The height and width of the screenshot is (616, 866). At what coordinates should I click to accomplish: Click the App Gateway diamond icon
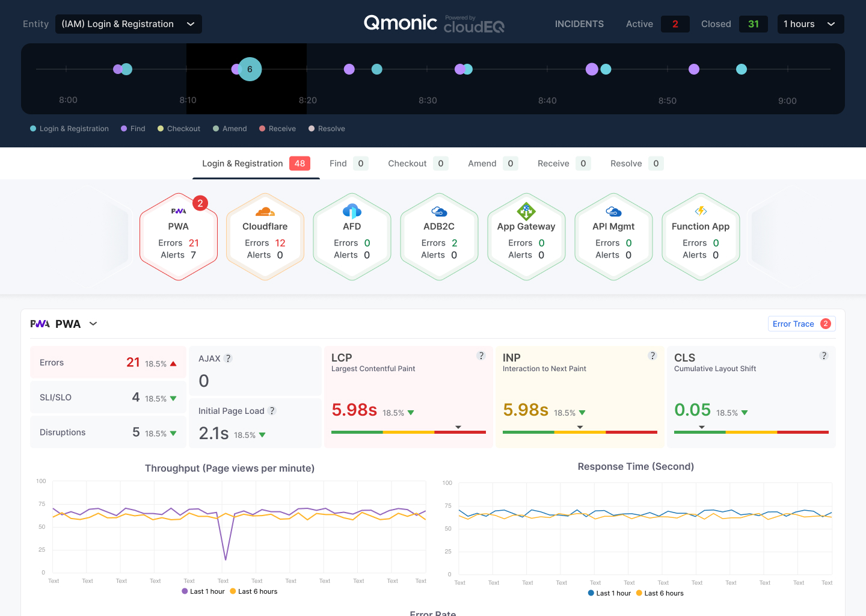point(526,211)
